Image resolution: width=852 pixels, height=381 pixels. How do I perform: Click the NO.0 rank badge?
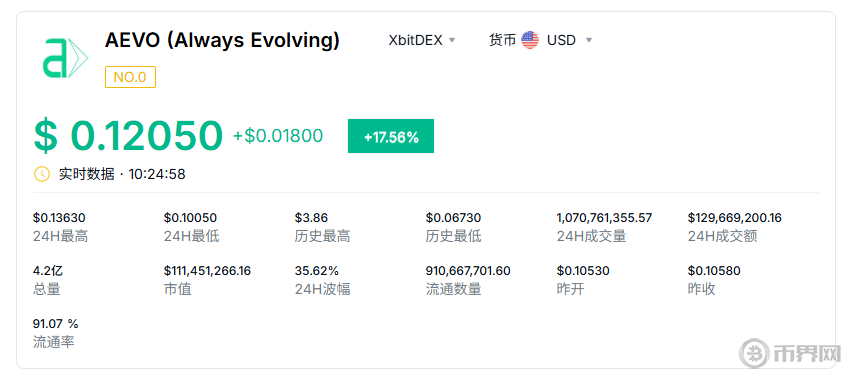(x=130, y=77)
